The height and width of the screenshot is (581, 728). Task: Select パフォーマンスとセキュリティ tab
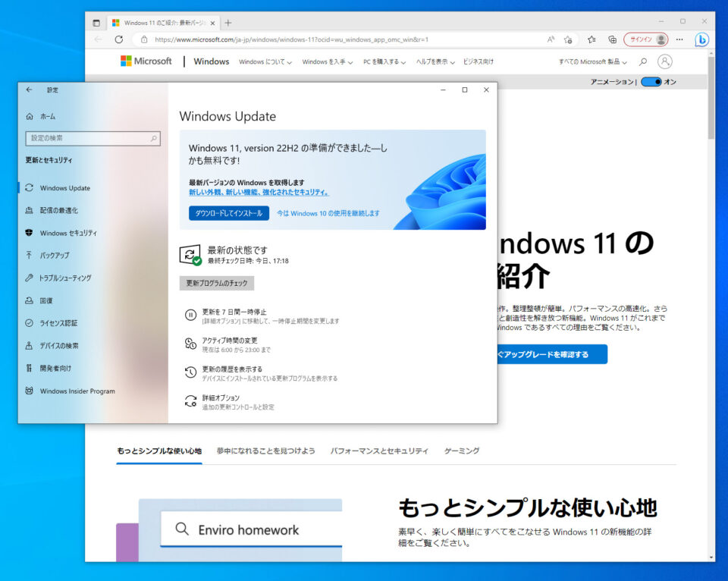tap(379, 451)
